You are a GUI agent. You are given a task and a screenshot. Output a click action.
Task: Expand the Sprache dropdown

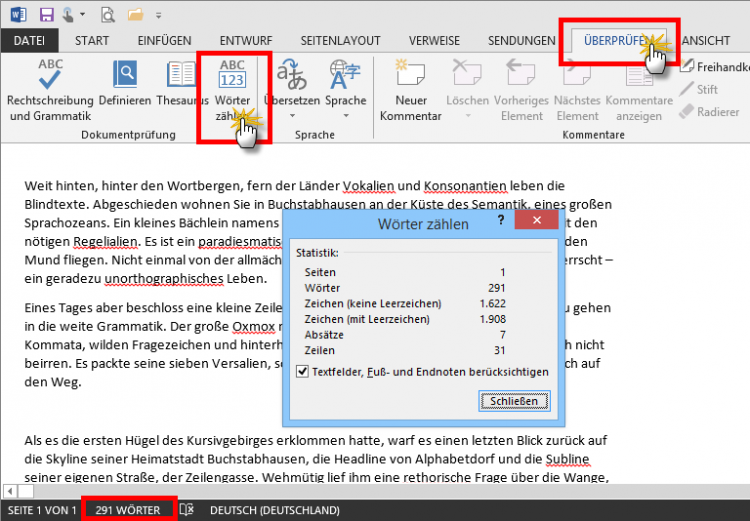(345, 116)
